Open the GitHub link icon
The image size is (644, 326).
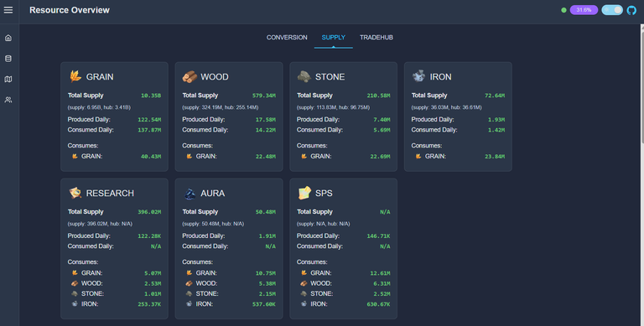click(x=631, y=10)
